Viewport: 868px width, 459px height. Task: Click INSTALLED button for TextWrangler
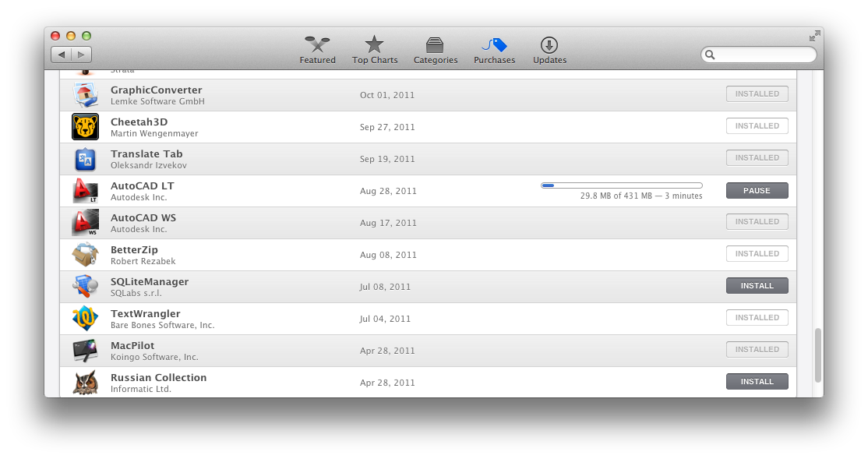757,318
